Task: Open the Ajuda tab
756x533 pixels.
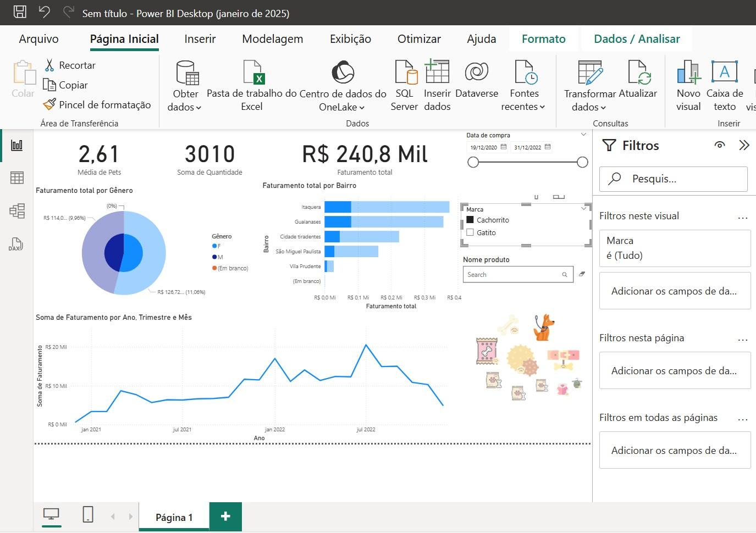Action: point(482,39)
